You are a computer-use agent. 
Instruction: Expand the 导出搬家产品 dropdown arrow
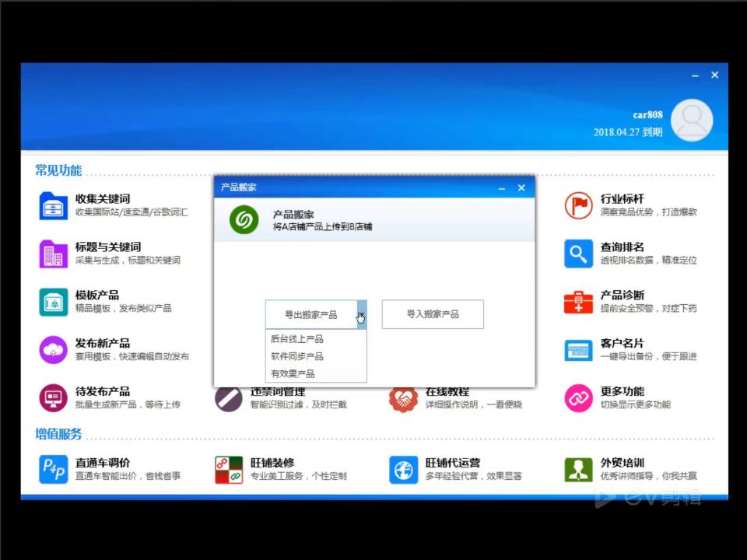(x=362, y=314)
